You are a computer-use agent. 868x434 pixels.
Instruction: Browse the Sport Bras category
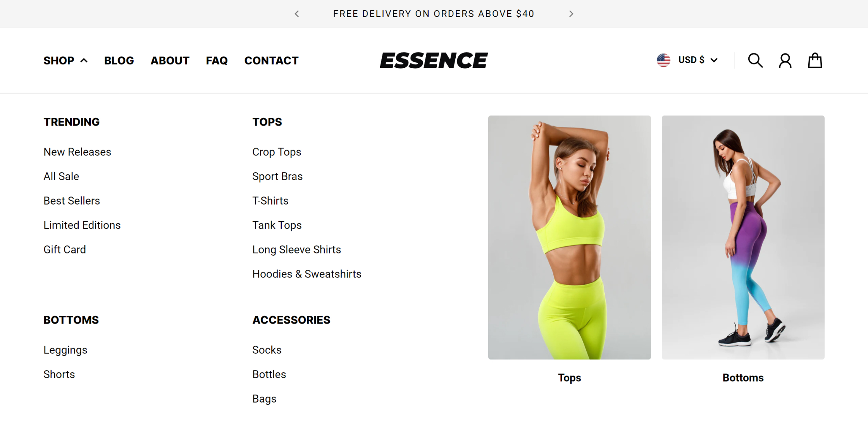click(x=277, y=176)
